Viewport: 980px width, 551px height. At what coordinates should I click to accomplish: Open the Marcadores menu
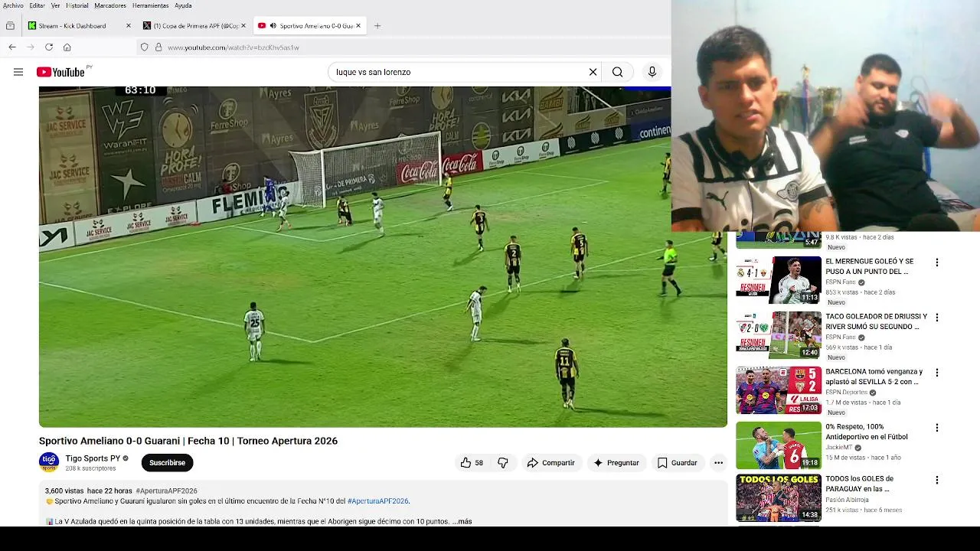[x=110, y=5]
